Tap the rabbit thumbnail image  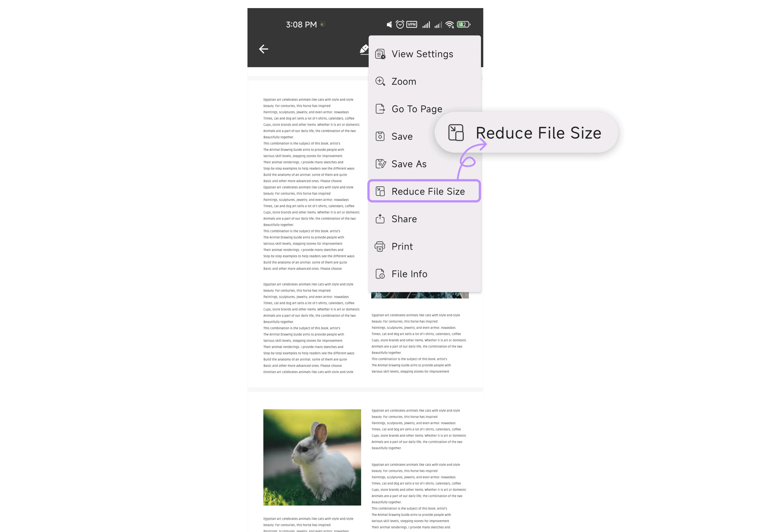311,458
